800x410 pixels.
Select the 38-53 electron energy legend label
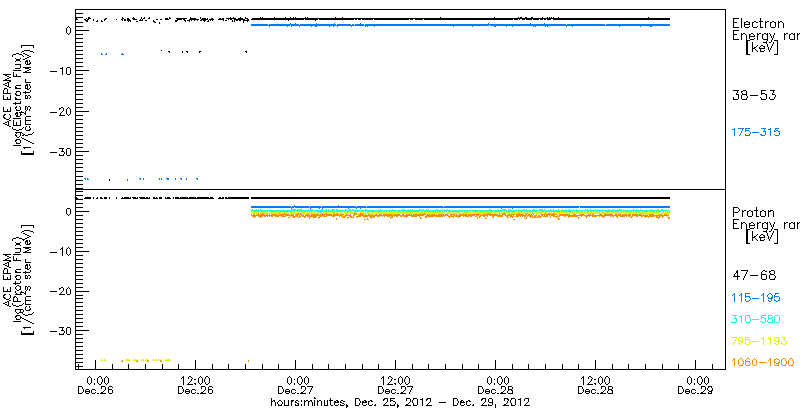(754, 95)
